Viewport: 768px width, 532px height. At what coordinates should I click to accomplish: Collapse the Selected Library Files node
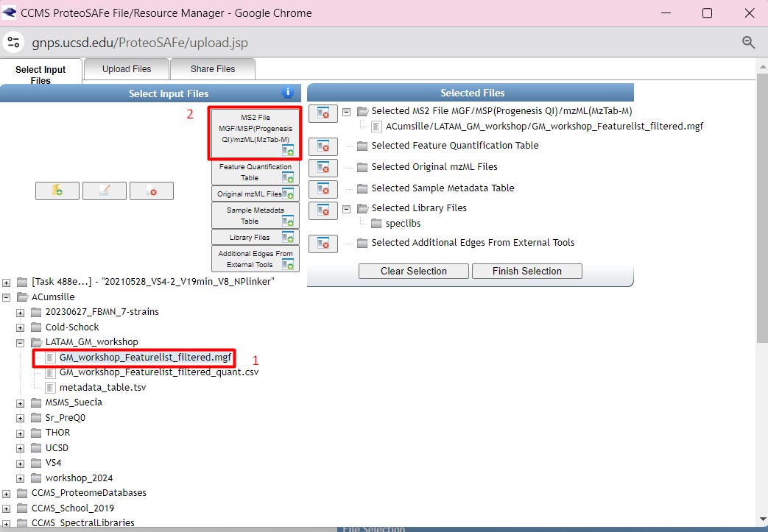(346, 208)
